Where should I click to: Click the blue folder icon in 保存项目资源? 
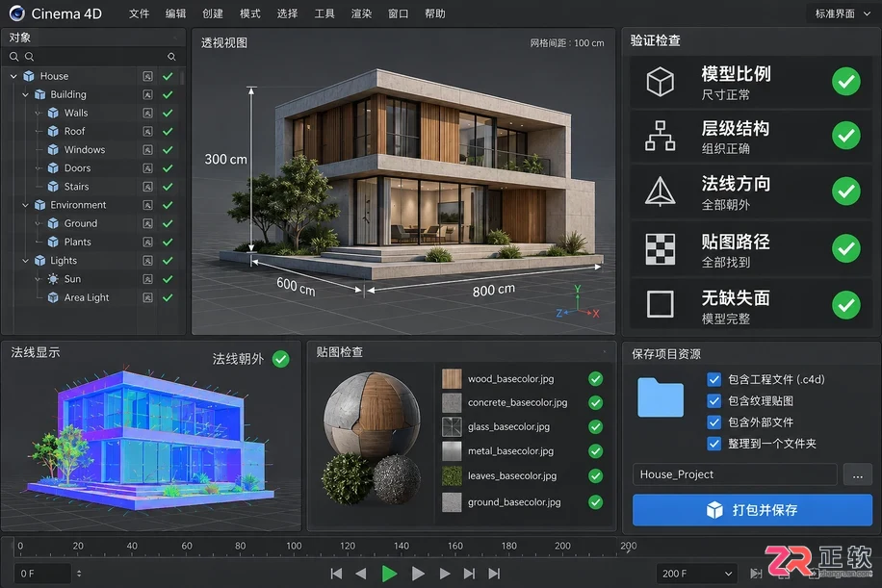(x=661, y=397)
